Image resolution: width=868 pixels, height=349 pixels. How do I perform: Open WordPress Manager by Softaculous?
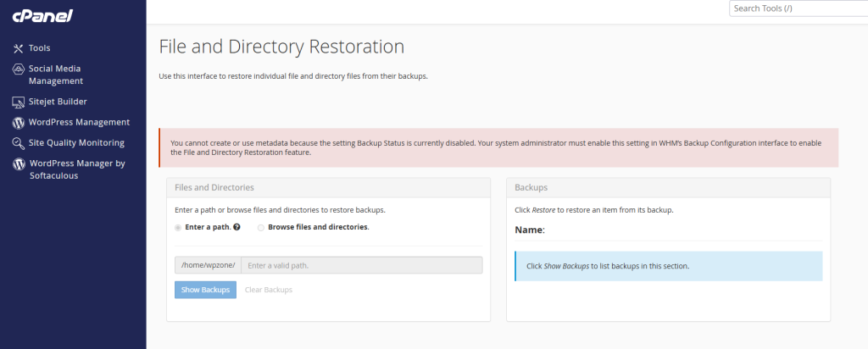[77, 169]
